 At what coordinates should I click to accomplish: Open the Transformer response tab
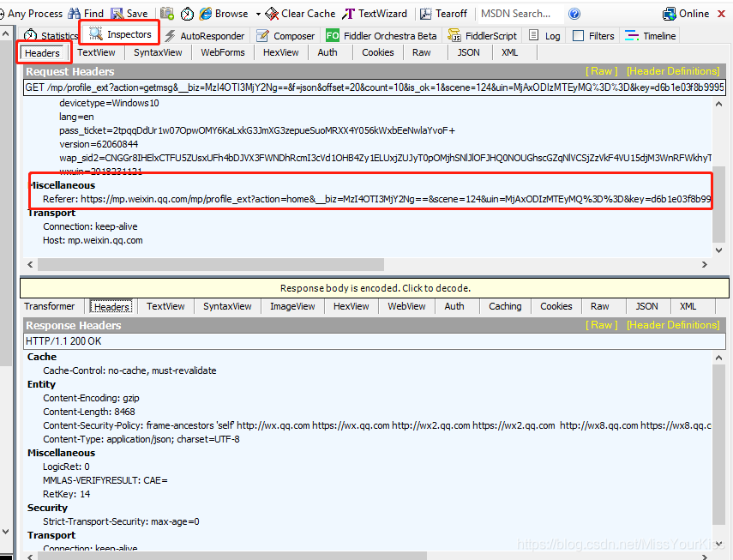(x=50, y=306)
